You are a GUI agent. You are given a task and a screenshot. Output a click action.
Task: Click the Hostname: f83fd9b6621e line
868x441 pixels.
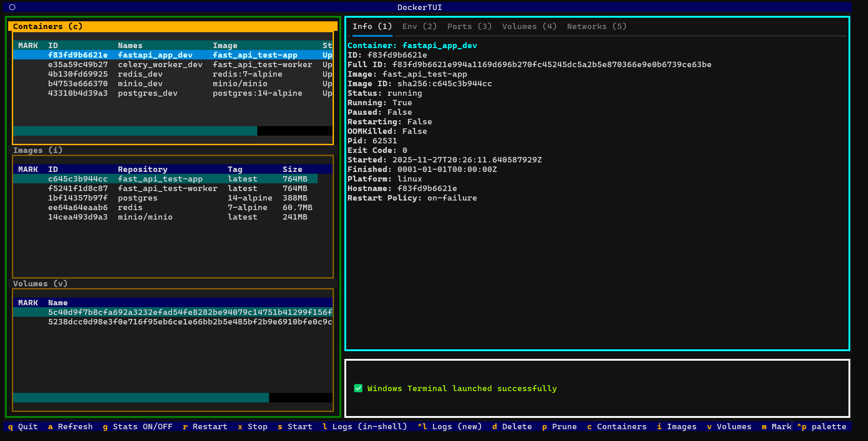[x=402, y=188]
